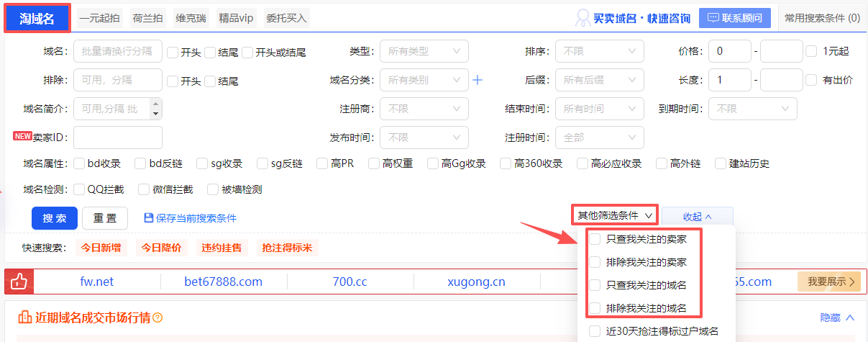Click the thumbs-up icon in the domain strip
The height and width of the screenshot is (342, 868).
point(19,282)
